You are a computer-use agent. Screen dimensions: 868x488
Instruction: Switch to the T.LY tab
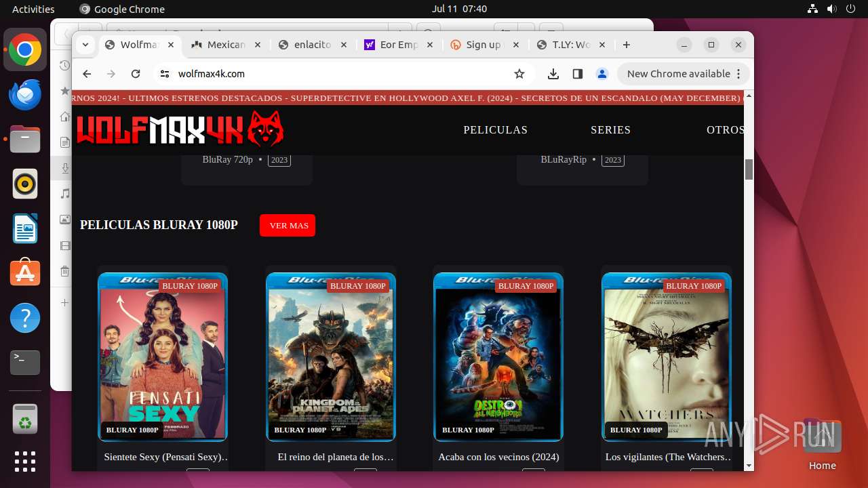pyautogui.click(x=570, y=45)
